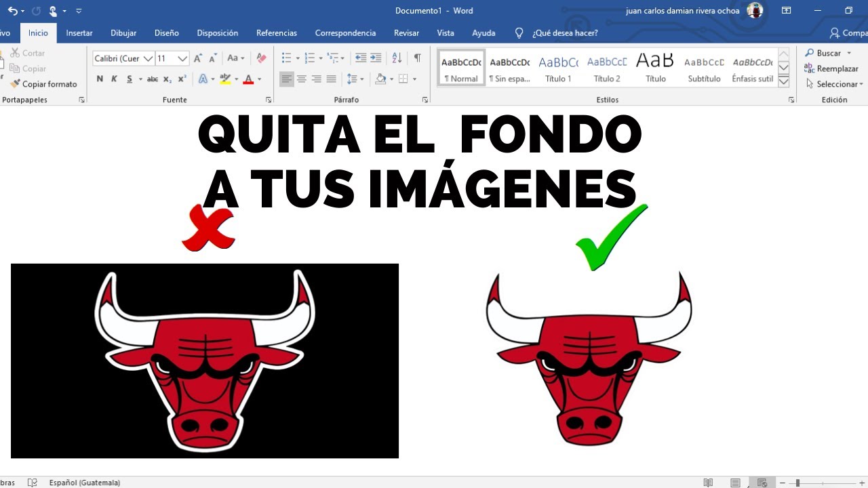Click the Sort A-Z icon
Screen dimensions: 868x488
click(x=397, y=58)
